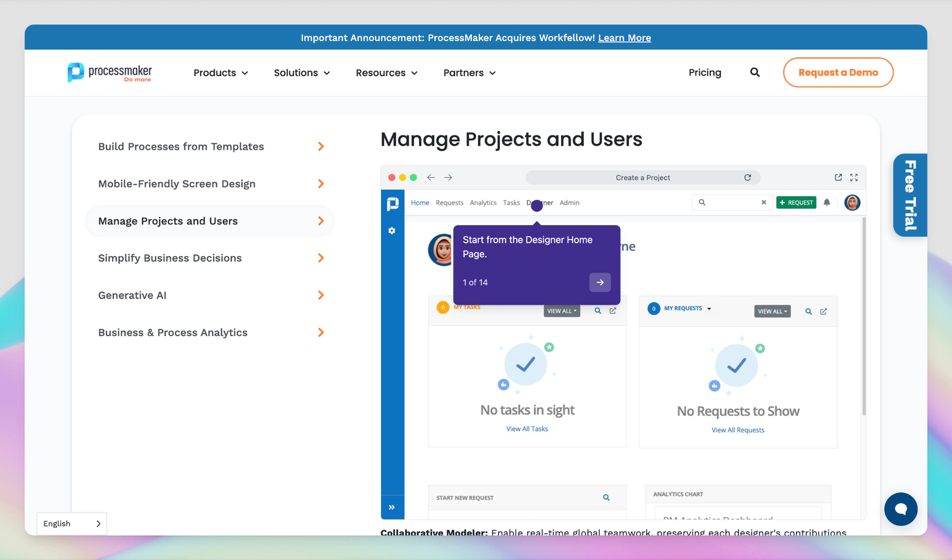952x560 pixels.
Task: Open Requests in demo navigation
Action: pos(449,203)
